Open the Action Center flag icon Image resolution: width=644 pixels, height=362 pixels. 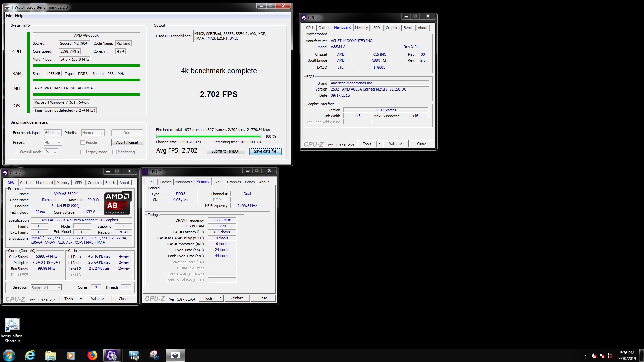[602, 356]
